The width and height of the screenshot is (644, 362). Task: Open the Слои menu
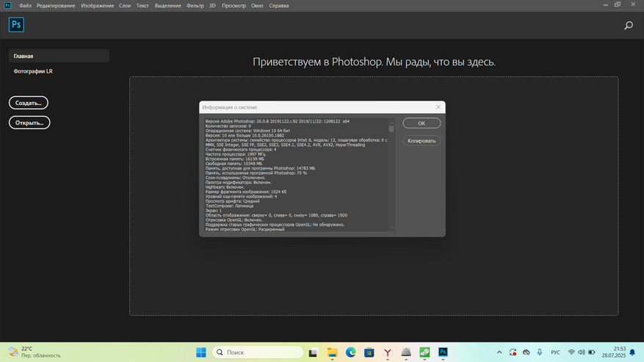point(125,5)
